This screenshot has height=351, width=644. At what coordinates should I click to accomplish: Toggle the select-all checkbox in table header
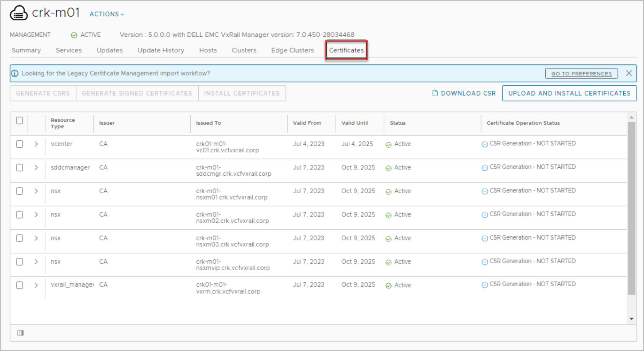(x=20, y=121)
